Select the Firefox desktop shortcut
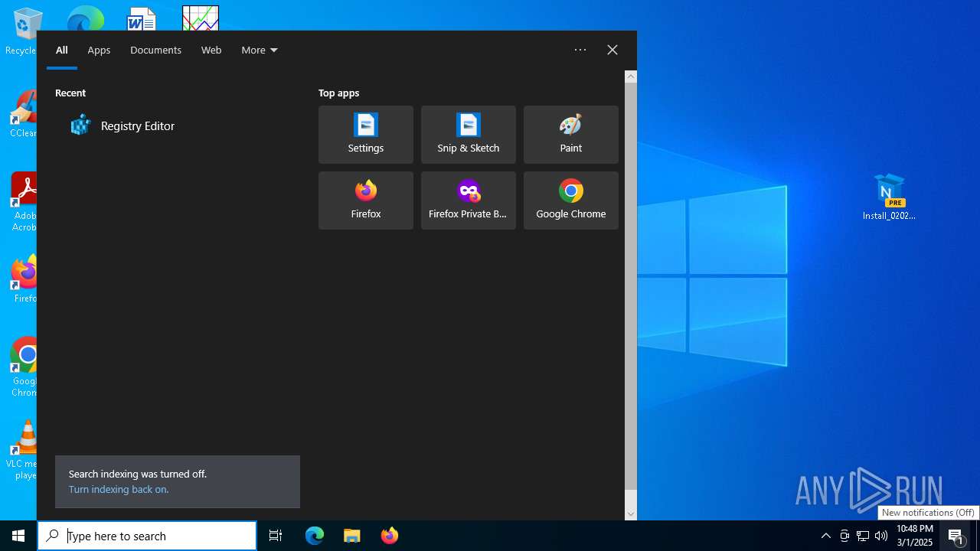 point(24,279)
